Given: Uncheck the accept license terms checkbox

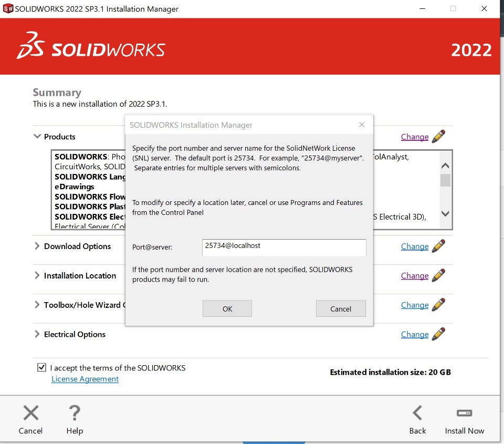Looking at the screenshot, I should click(42, 367).
